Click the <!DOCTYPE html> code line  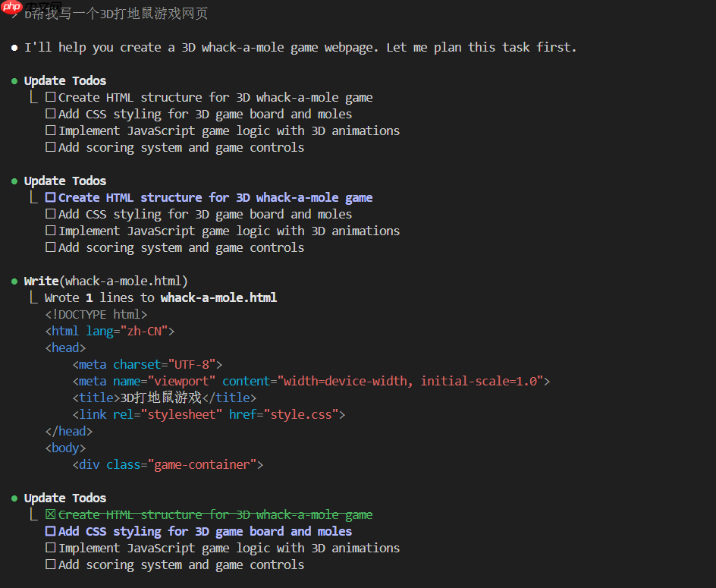(96, 314)
